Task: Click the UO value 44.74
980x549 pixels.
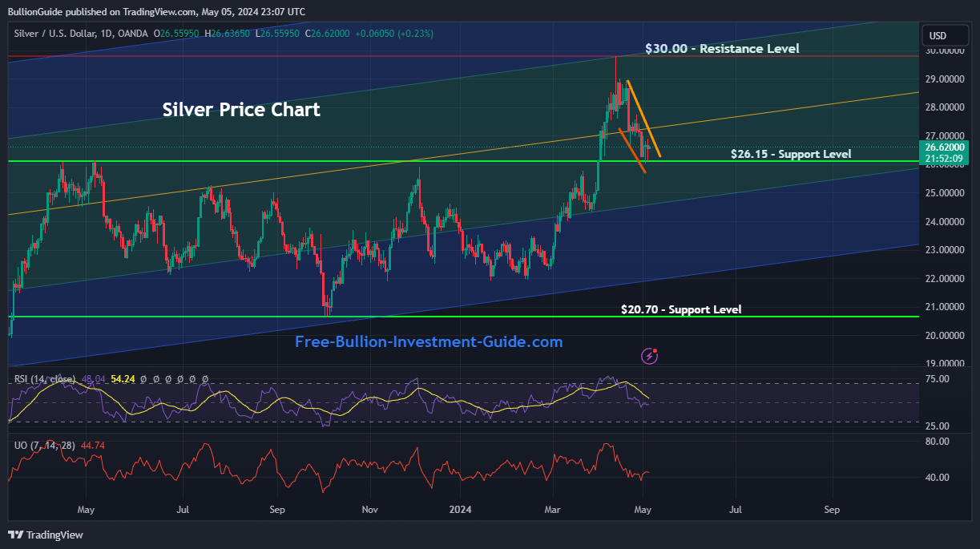Action: [x=93, y=445]
